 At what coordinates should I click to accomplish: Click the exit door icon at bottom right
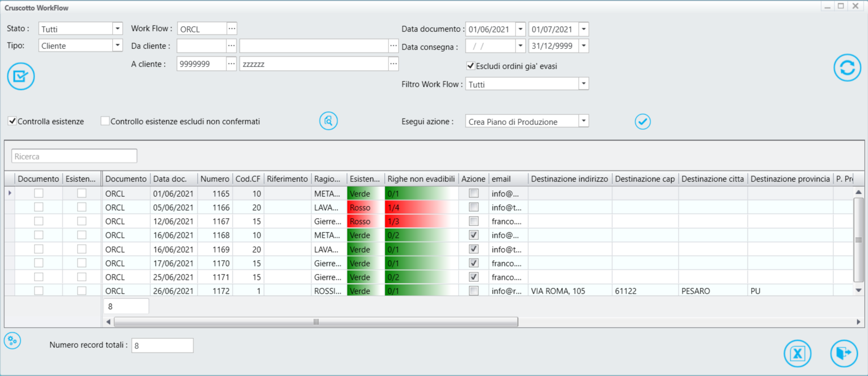844,353
